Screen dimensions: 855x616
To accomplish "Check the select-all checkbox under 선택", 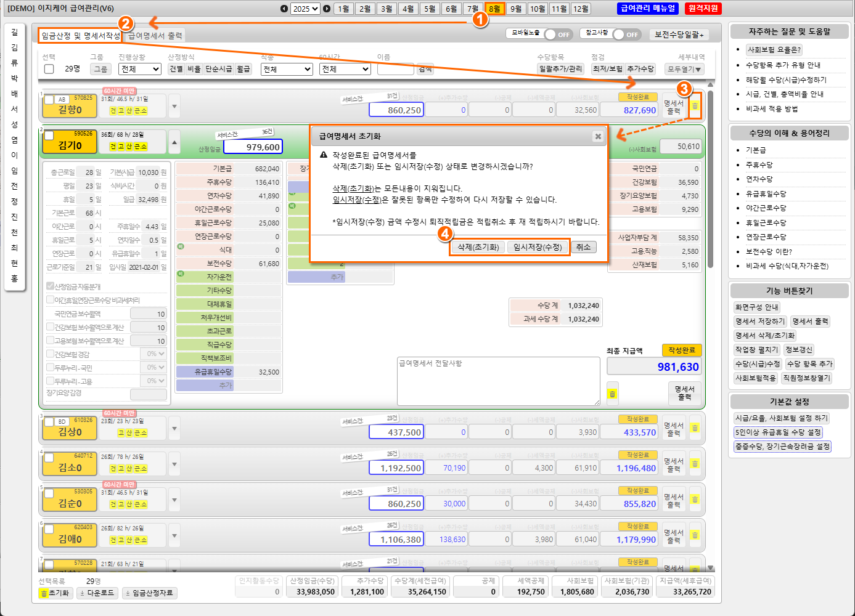I will tap(49, 69).
